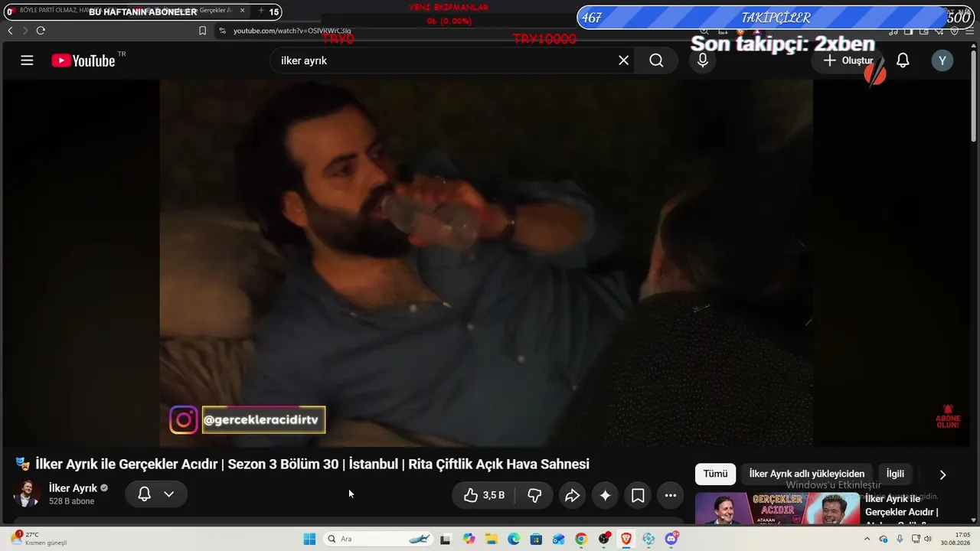Save the video with bookmark icon
The width and height of the screenshot is (980, 551).
[x=638, y=495]
